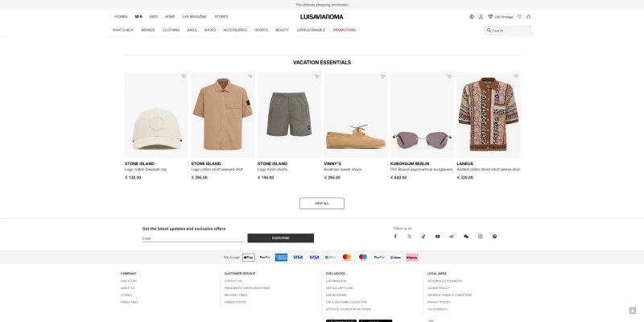
Task: Open the X (Twitter) social icon
Action: tap(410, 237)
